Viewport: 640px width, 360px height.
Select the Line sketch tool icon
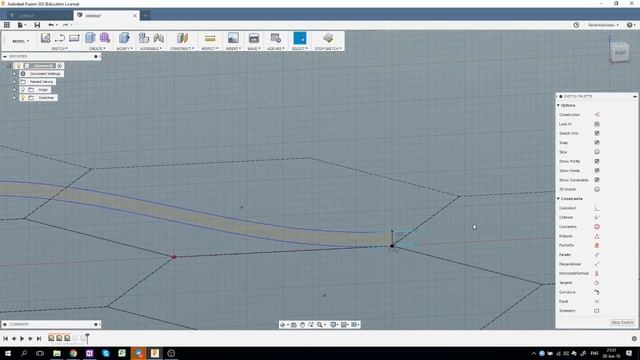pyautogui.click(x=60, y=38)
